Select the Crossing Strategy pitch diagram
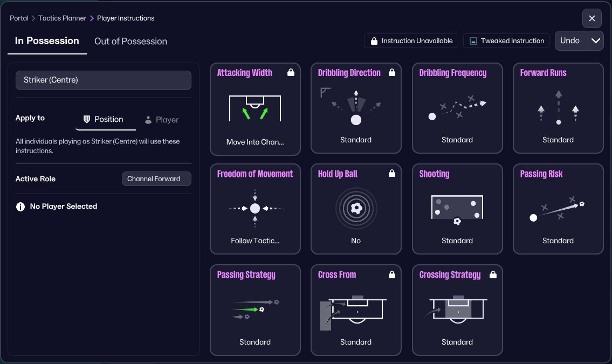 tap(457, 310)
